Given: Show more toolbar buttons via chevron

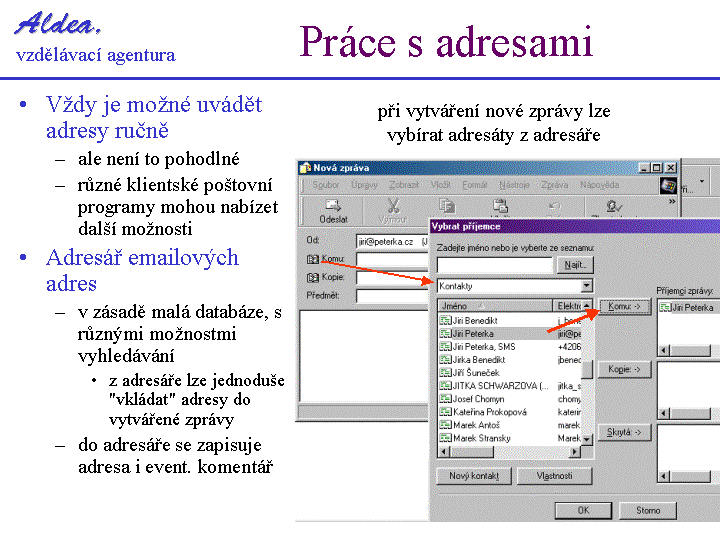Looking at the screenshot, I should click(672, 201).
